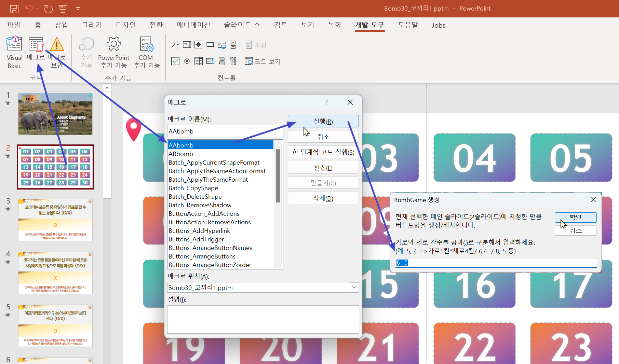
Task: Open the Macros (매크로) ribbon button
Action: (x=36, y=49)
